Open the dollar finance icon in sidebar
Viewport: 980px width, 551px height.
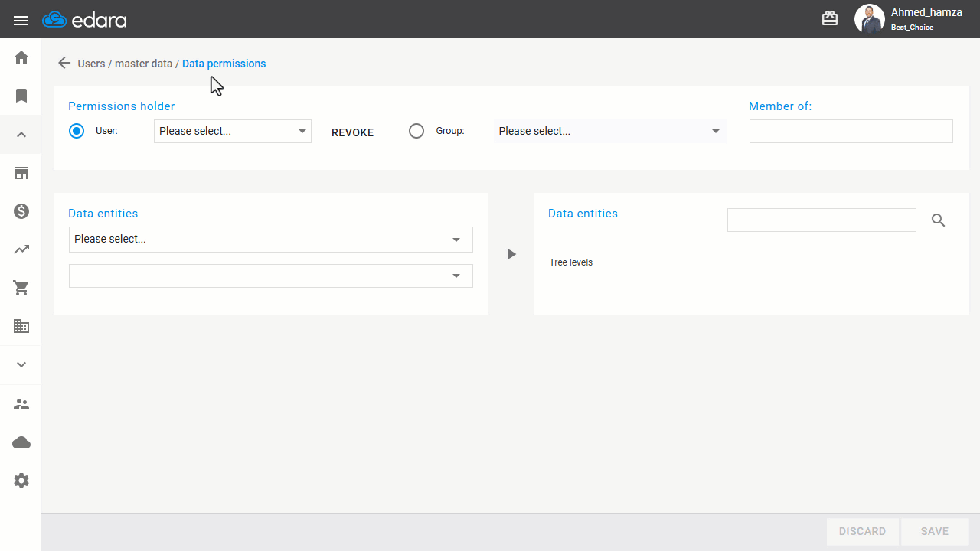click(x=21, y=211)
